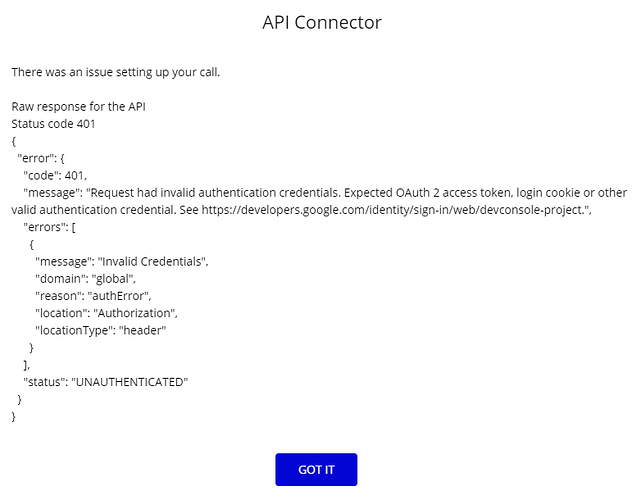Click the "errors": [ array line
Image resolution: width=636 pixels, height=500 pixels.
(x=49, y=227)
